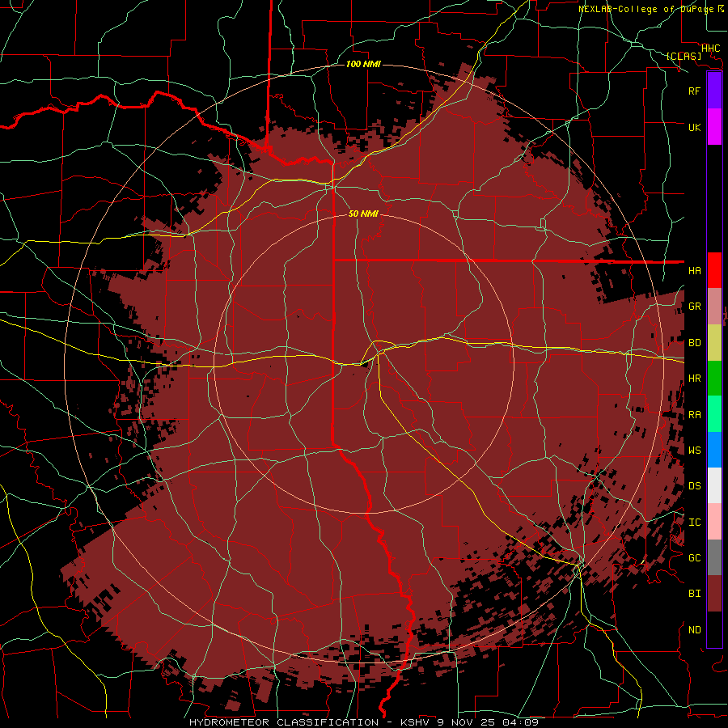The width and height of the screenshot is (728, 728).
Task: Click the RA legend label
Action: point(695,415)
